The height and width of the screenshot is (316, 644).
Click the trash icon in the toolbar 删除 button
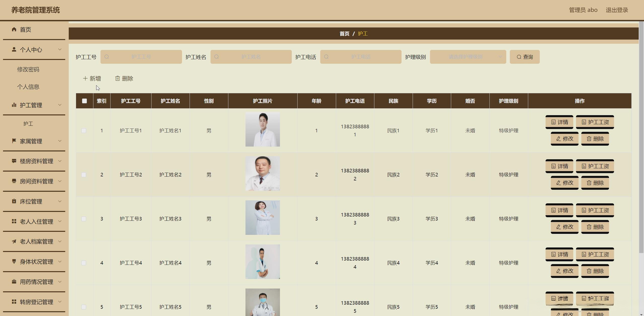[x=117, y=78]
